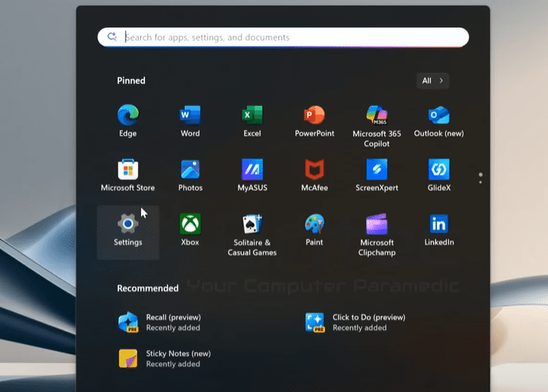Viewport: 548px width, 392px height.
Task: Open the Paint app
Action: point(314,224)
